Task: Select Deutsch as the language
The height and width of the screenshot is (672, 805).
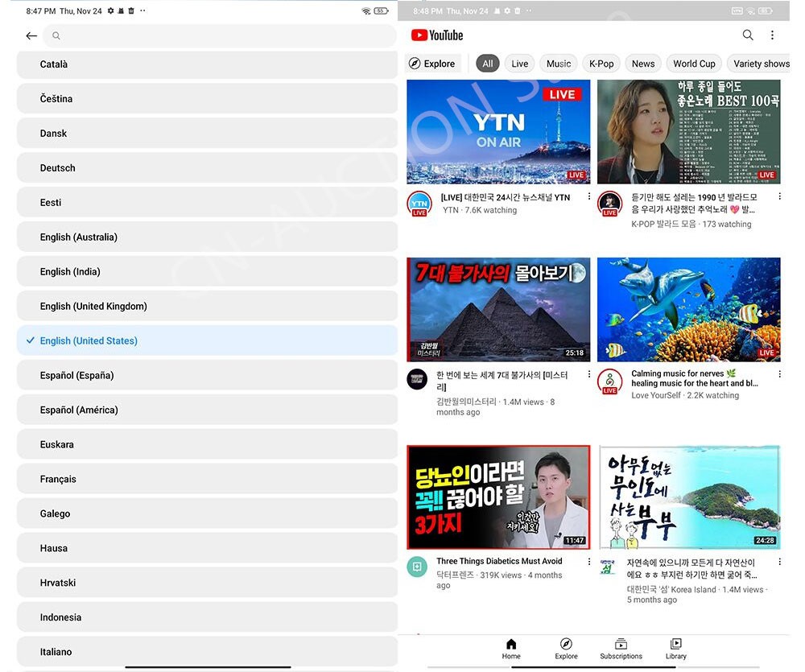Action: (207, 167)
